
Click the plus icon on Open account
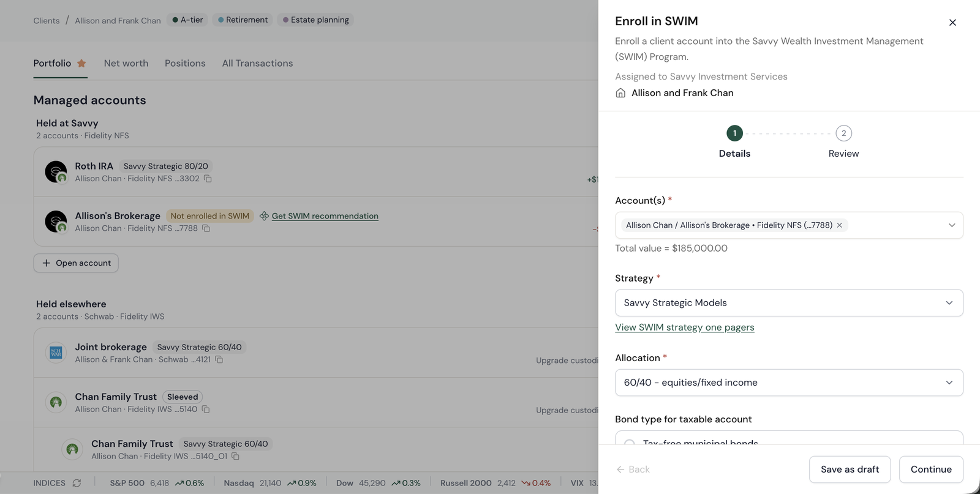point(47,263)
